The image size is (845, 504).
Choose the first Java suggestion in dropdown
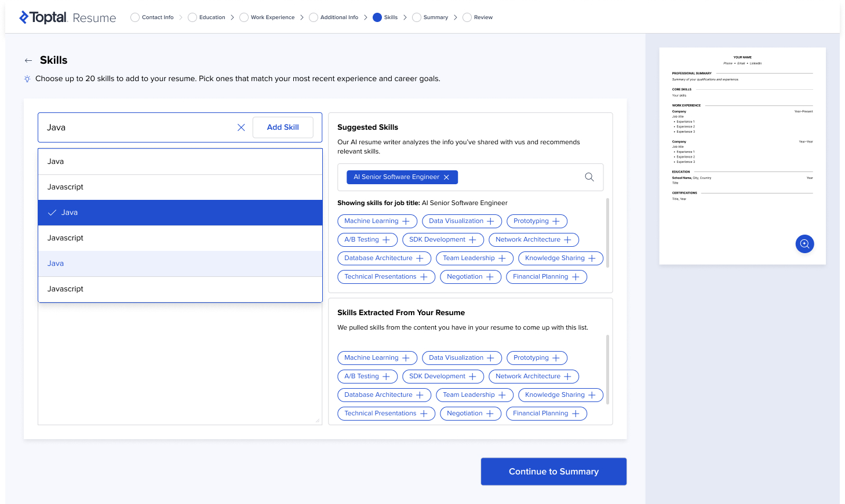180,162
